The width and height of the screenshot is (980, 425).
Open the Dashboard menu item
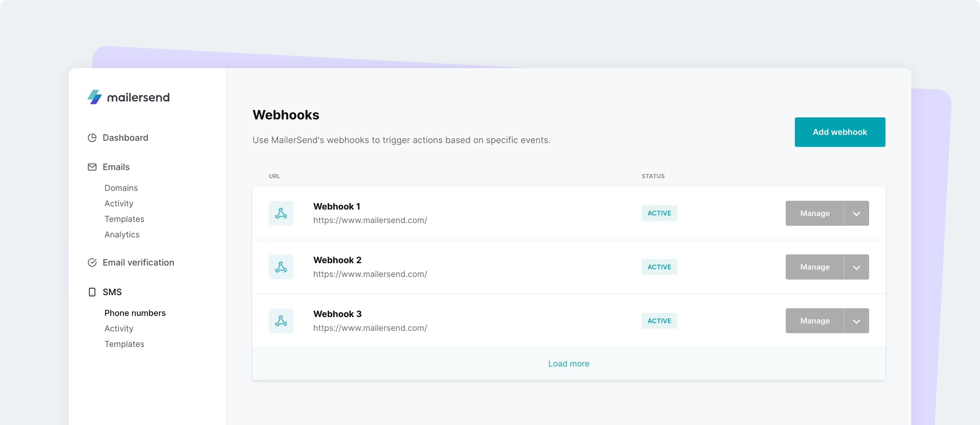125,138
